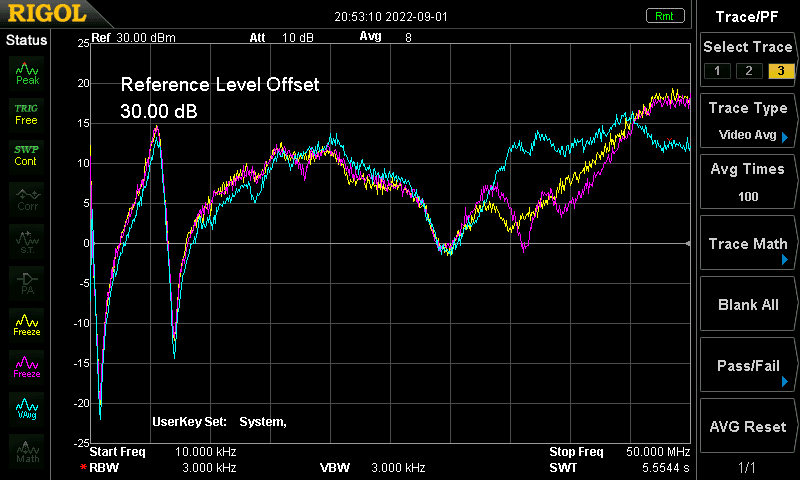
Task: Click the Avg Times 100 field
Action: [x=747, y=183]
